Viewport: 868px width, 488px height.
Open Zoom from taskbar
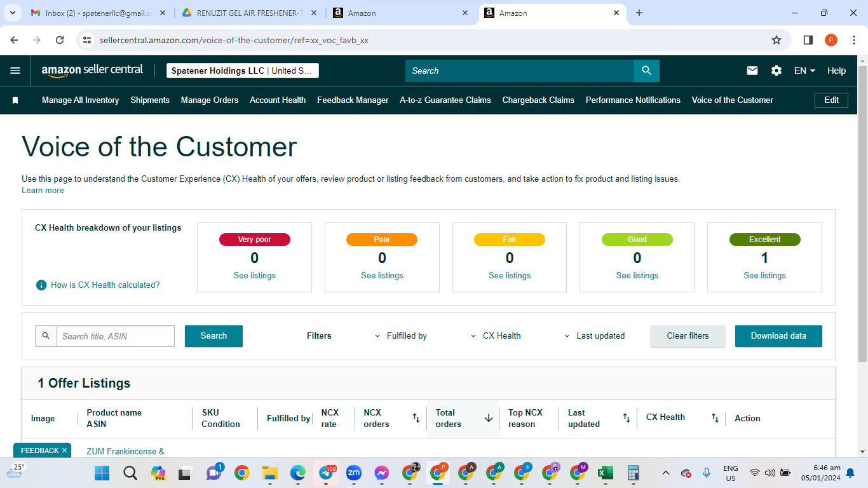click(x=353, y=473)
